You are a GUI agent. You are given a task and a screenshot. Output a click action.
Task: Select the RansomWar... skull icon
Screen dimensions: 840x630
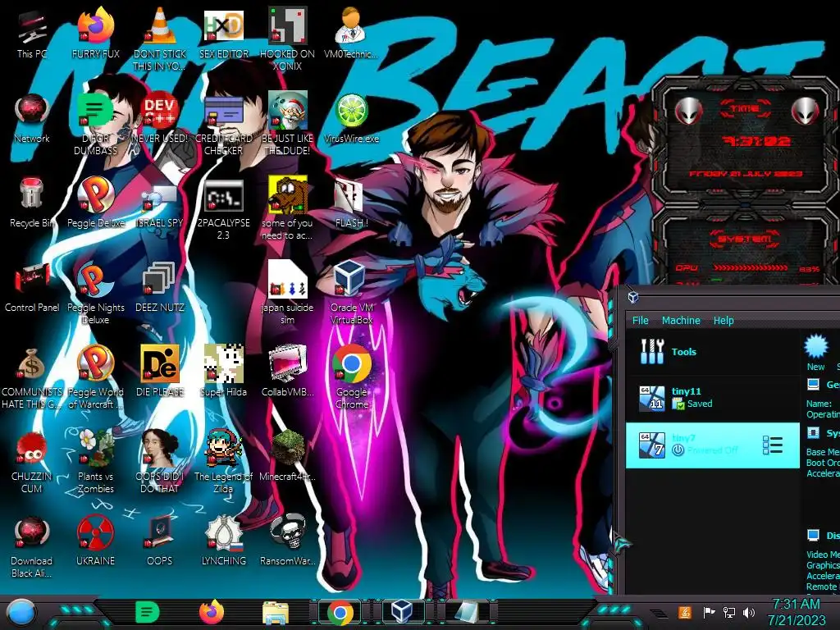pos(287,541)
